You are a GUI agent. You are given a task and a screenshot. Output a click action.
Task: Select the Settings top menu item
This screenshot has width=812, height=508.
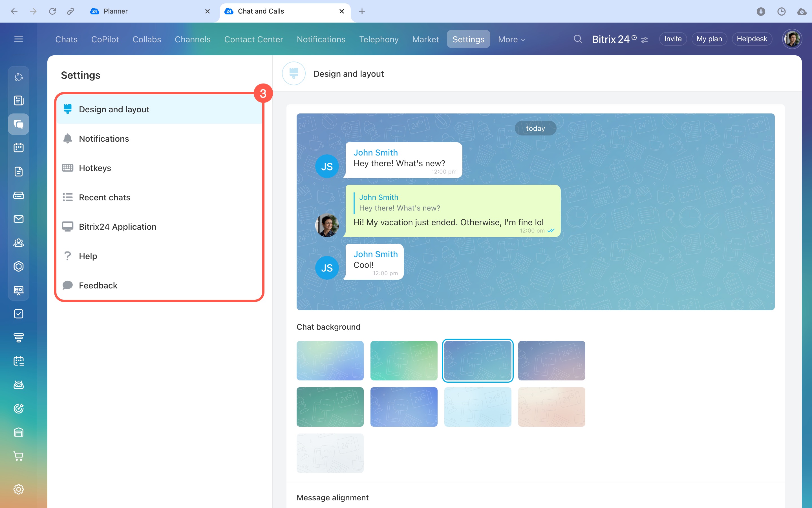click(468, 39)
